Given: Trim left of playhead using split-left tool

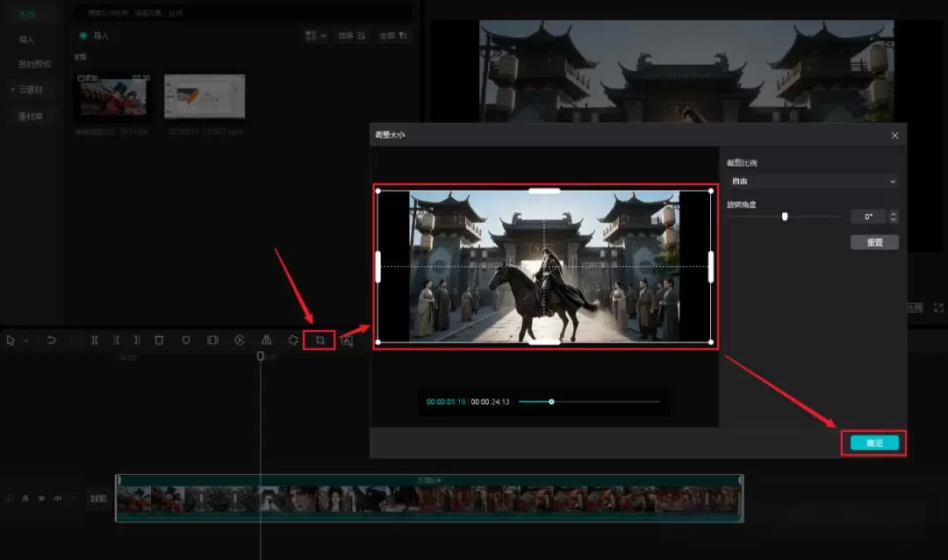Looking at the screenshot, I should (116, 341).
